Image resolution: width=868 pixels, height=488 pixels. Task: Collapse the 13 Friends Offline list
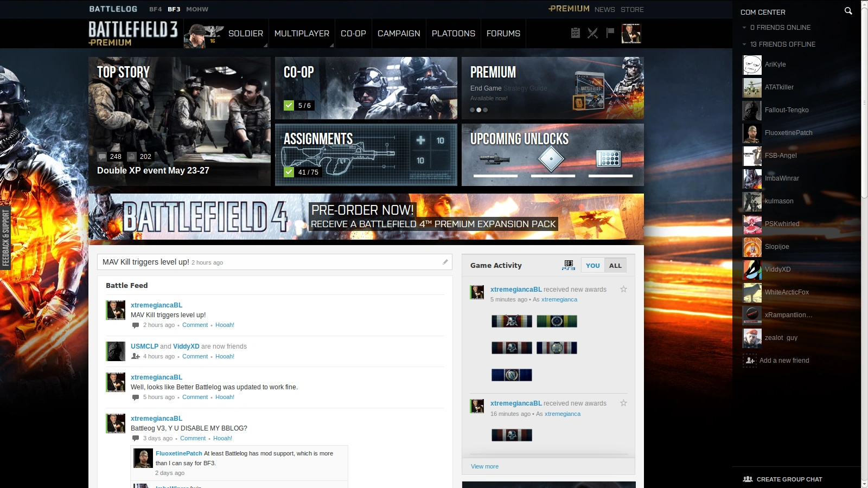point(743,44)
